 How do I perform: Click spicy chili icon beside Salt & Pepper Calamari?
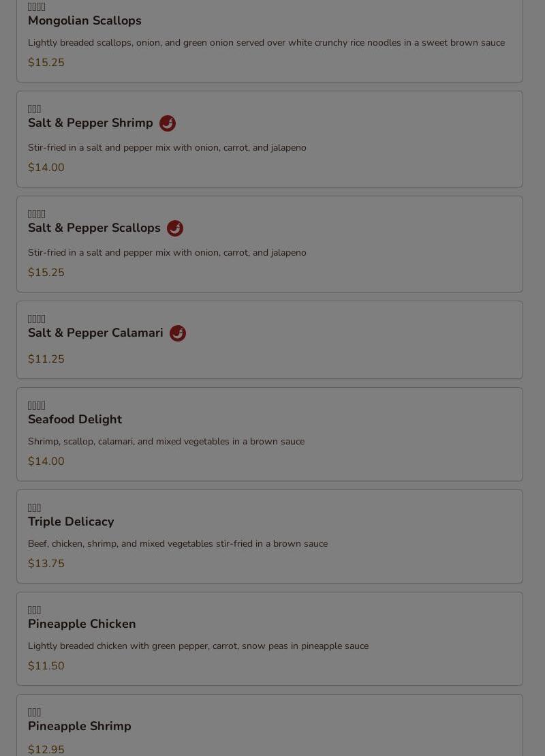(x=178, y=333)
